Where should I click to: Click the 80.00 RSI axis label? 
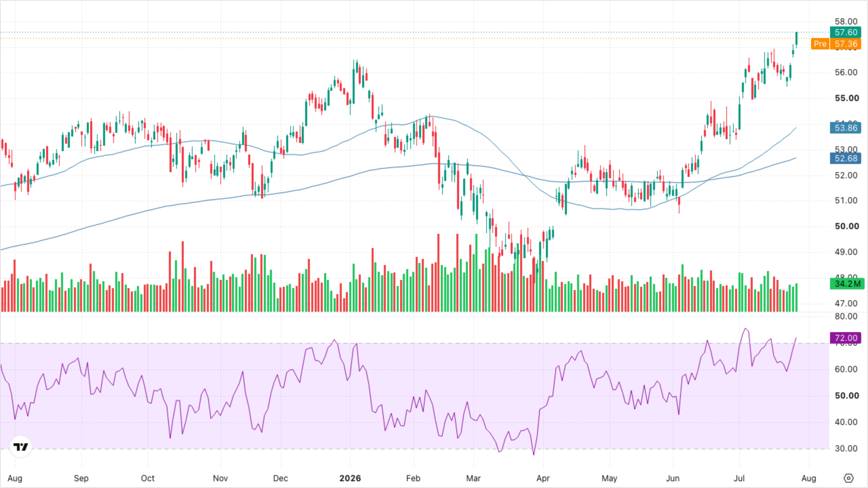click(846, 316)
